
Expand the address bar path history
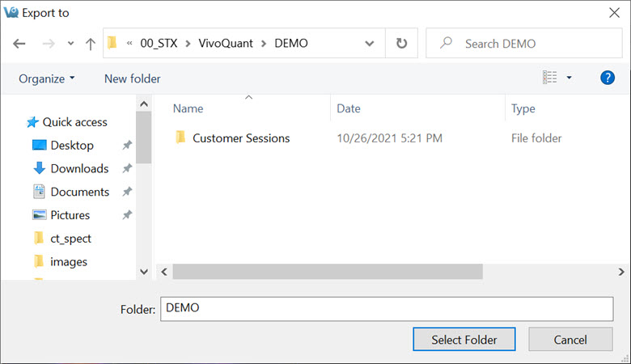370,44
